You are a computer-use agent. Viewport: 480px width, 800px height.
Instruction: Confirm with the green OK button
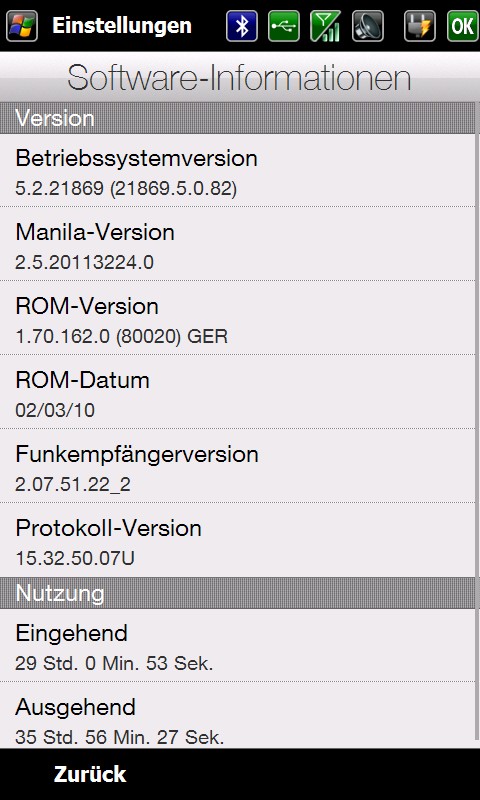coord(463,26)
